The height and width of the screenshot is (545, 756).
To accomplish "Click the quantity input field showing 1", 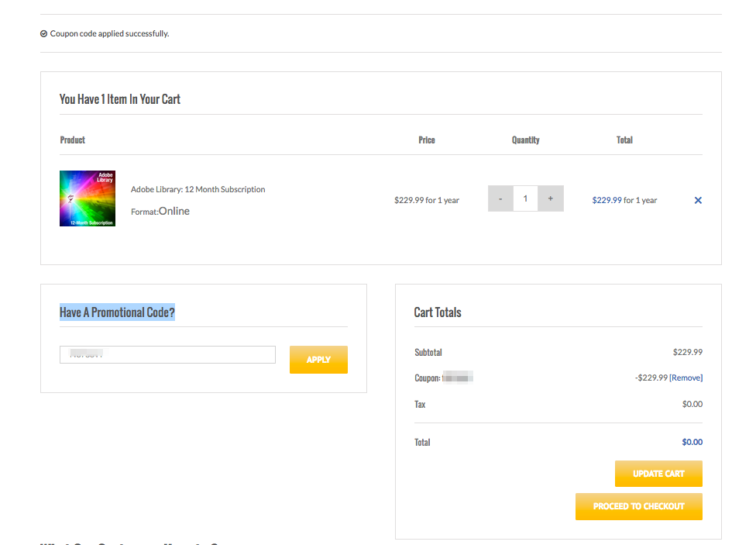I will click(525, 198).
